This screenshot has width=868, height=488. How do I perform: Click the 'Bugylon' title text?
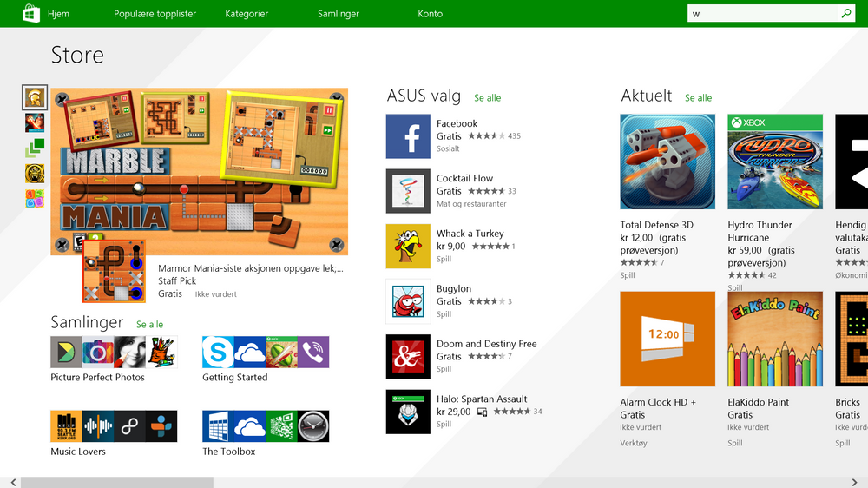[454, 288]
